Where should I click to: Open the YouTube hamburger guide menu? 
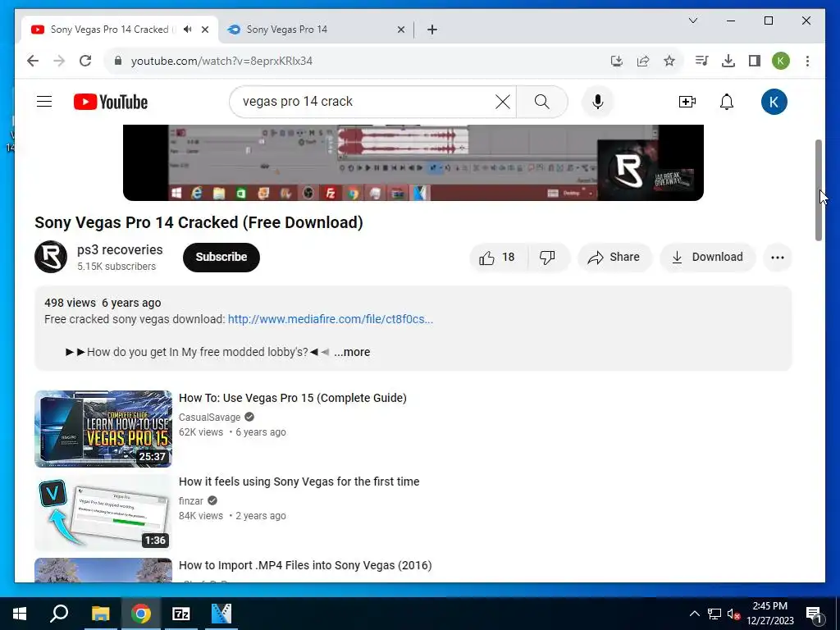pos(44,101)
